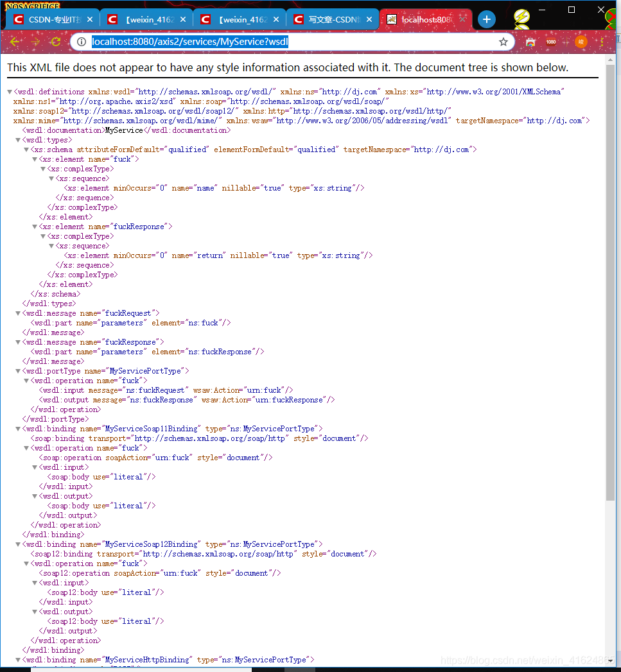Viewport: 621px width, 672px height.
Task: Open the colorful store extension icon
Action: click(x=530, y=42)
